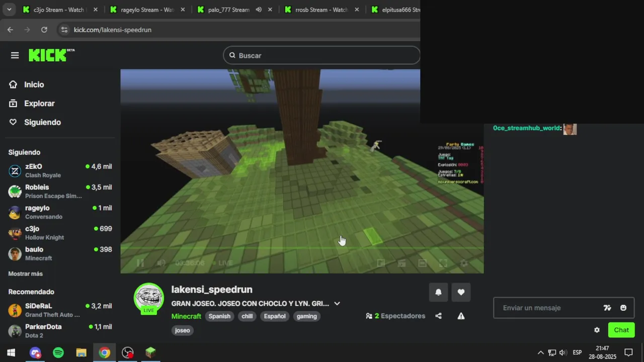The width and height of the screenshot is (644, 362).
Task: Expand followed list with Mostrar más
Action: (25, 274)
